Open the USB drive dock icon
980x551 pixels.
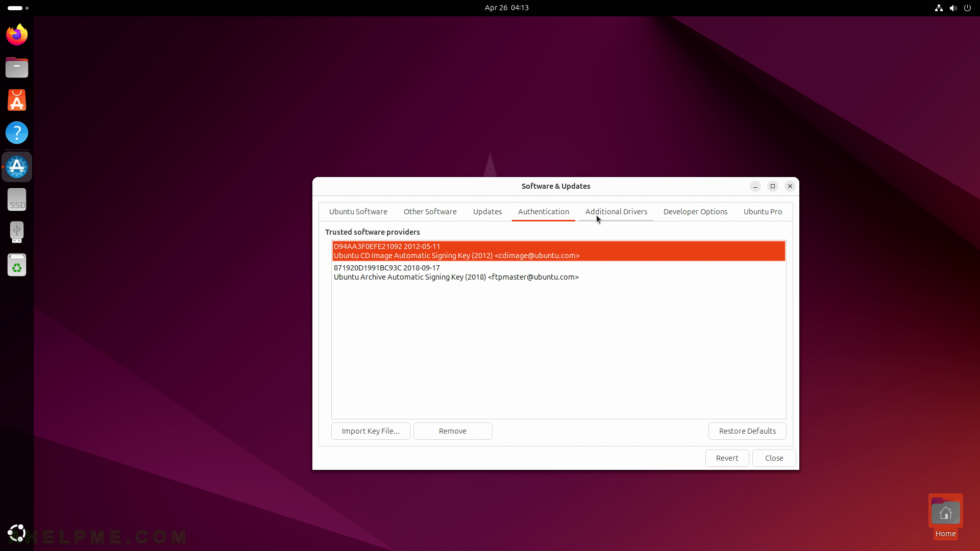(17, 232)
